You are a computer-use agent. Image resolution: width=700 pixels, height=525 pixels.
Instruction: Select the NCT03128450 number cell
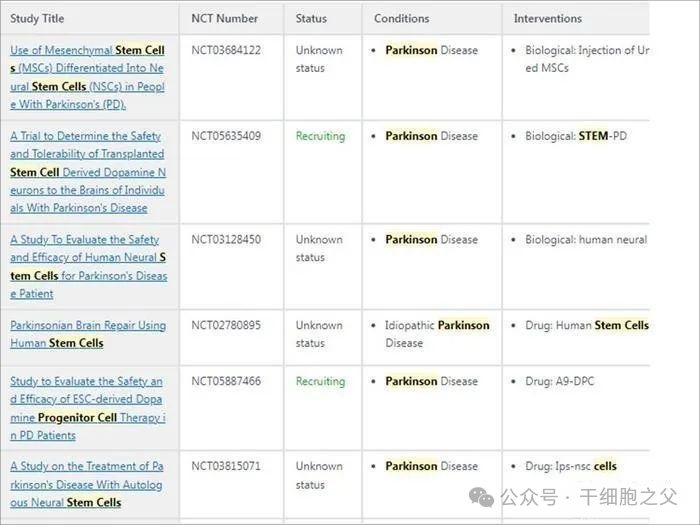(226, 240)
